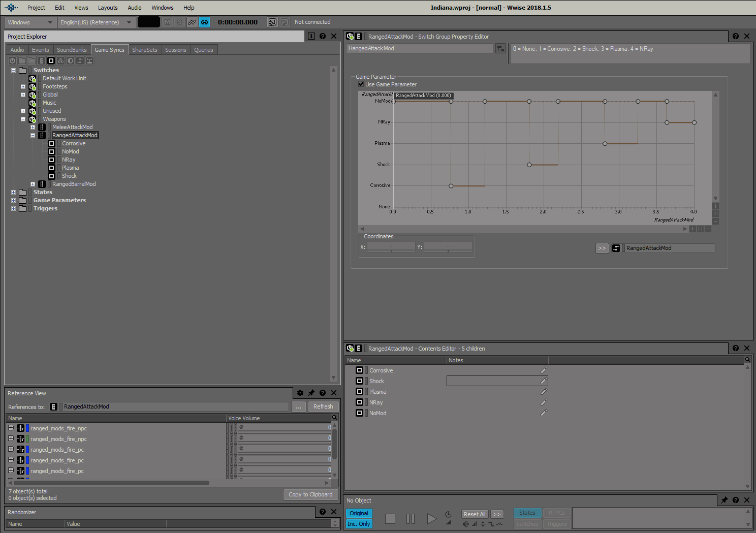Viewport: 756px width, 533px height.
Task: Click the Refresh button
Action: point(323,406)
